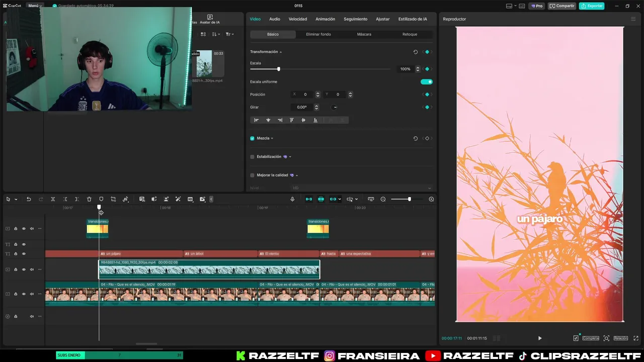Screen dimensions: 644x362
Task: Open the Menú dropdown
Action: pyautogui.click(x=35, y=6)
